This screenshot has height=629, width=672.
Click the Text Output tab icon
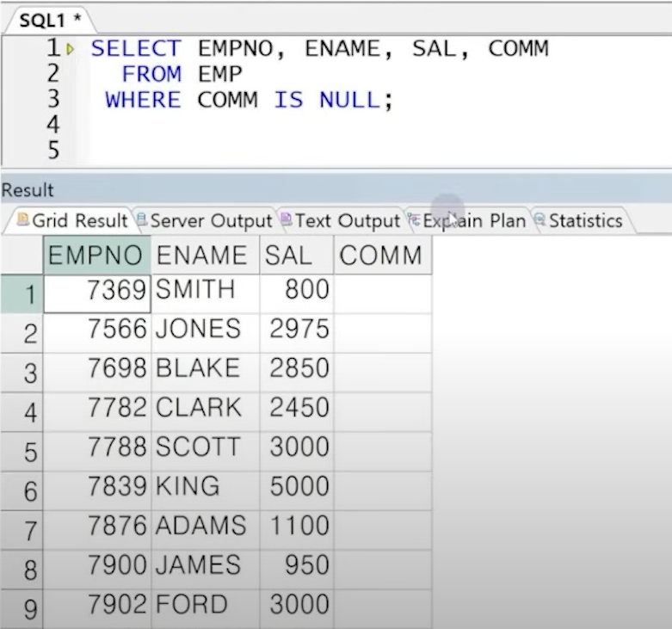tap(287, 219)
